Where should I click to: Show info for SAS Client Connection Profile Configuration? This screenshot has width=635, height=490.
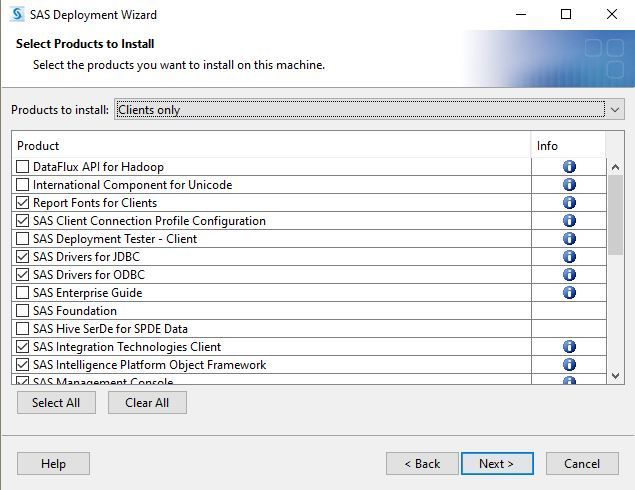[569, 221]
